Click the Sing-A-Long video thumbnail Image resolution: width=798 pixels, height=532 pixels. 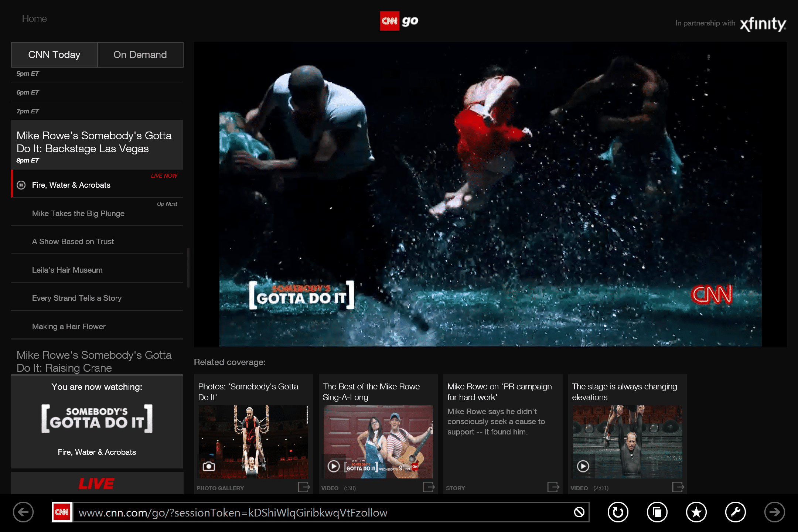point(378,442)
